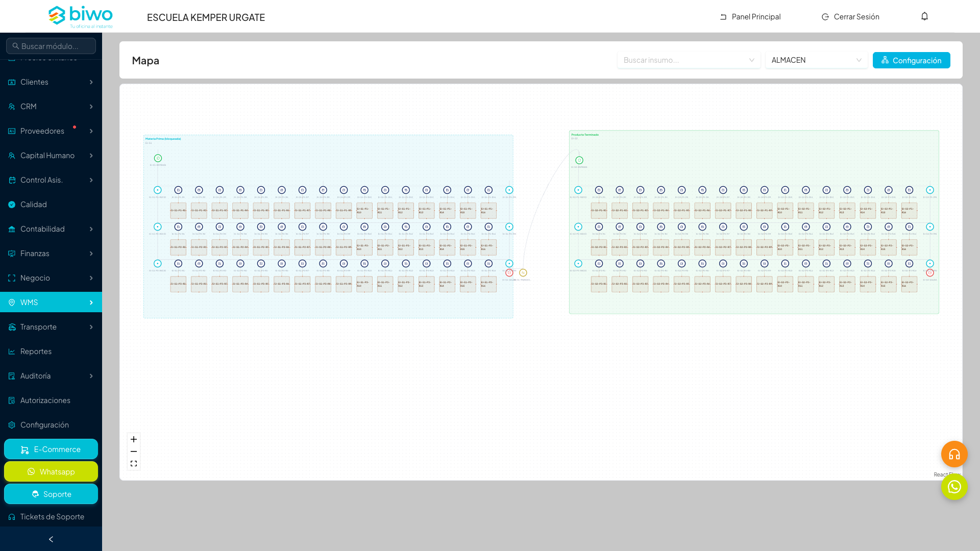Open the Negocio menu item
The width and height of the screenshot is (980, 551).
coord(51,278)
